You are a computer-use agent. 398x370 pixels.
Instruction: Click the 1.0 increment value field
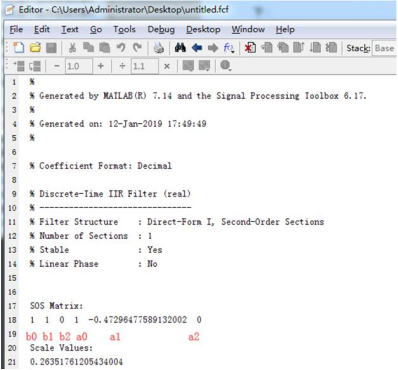point(78,66)
